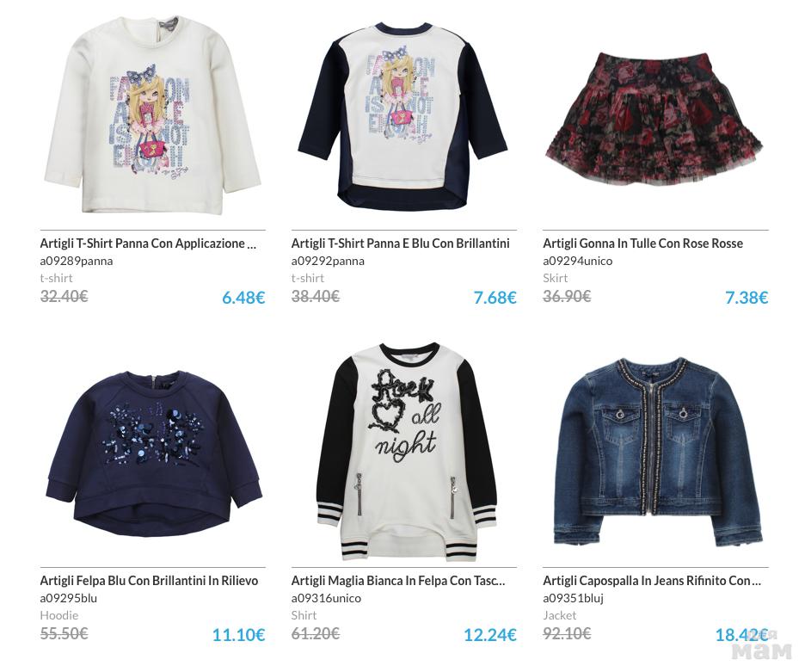This screenshot has width=805, height=672.
Task: Click title Artigli Capospalla In Jeans Rifinito
Action: click(x=652, y=581)
